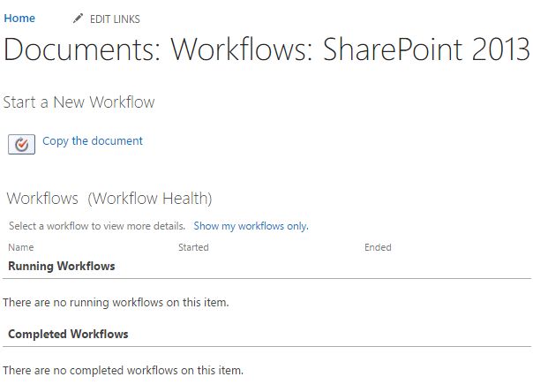Click the Ended column header
Viewport: 533px width, 392px height.
pyautogui.click(x=378, y=248)
